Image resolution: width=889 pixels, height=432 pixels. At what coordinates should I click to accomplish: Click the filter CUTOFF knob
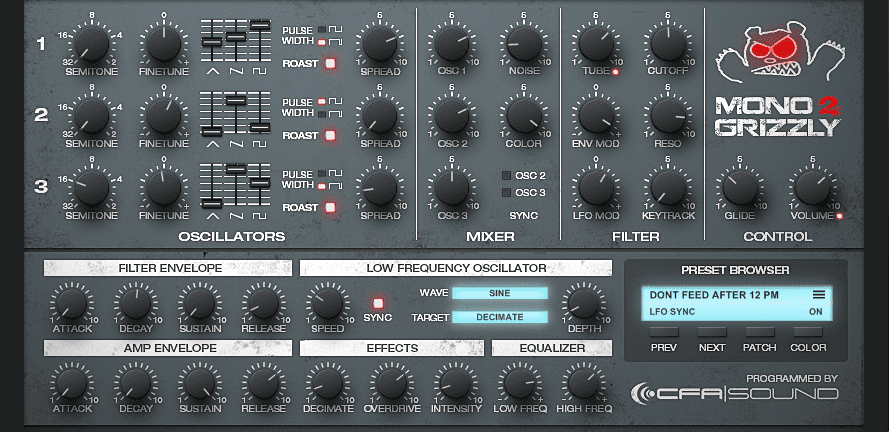[668, 44]
